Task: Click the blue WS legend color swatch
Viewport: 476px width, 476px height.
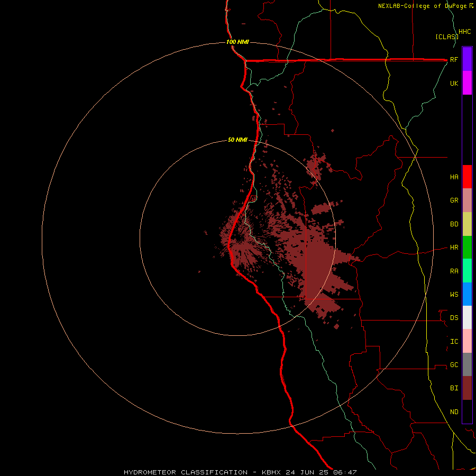Action: (467, 294)
